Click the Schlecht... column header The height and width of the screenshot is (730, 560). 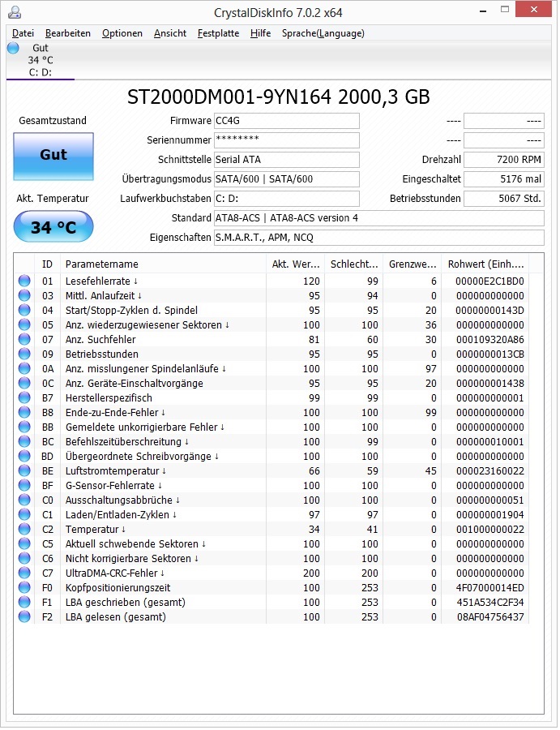pyautogui.click(x=353, y=264)
